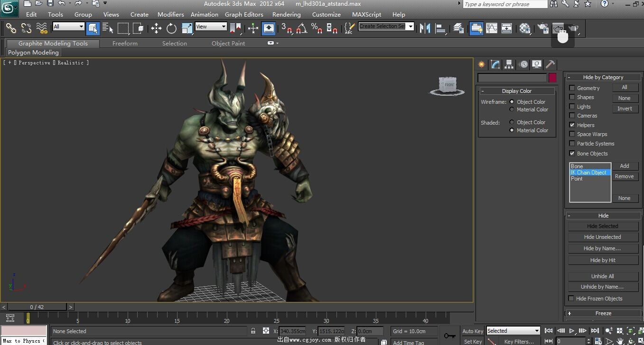This screenshot has width=644, height=345.
Task: Click the Unhide All button
Action: (x=602, y=276)
